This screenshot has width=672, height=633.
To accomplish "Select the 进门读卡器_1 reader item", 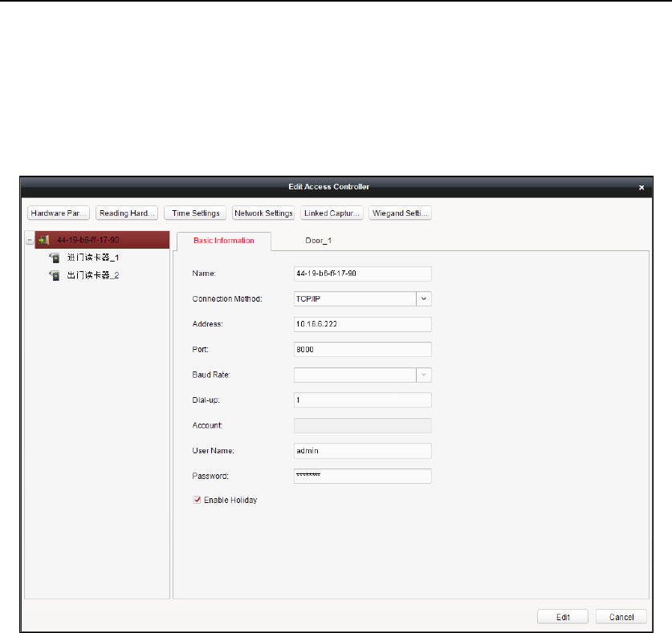I will [93, 258].
